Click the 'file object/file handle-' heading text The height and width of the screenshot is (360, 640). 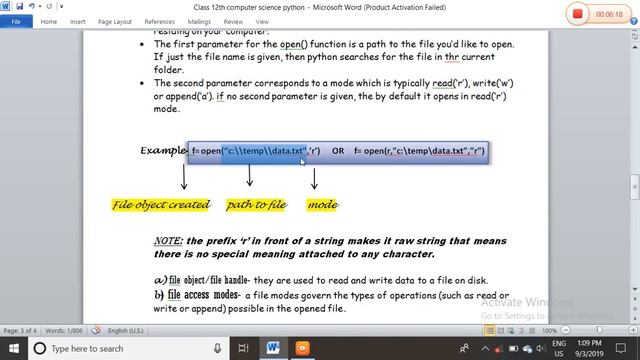point(209,280)
